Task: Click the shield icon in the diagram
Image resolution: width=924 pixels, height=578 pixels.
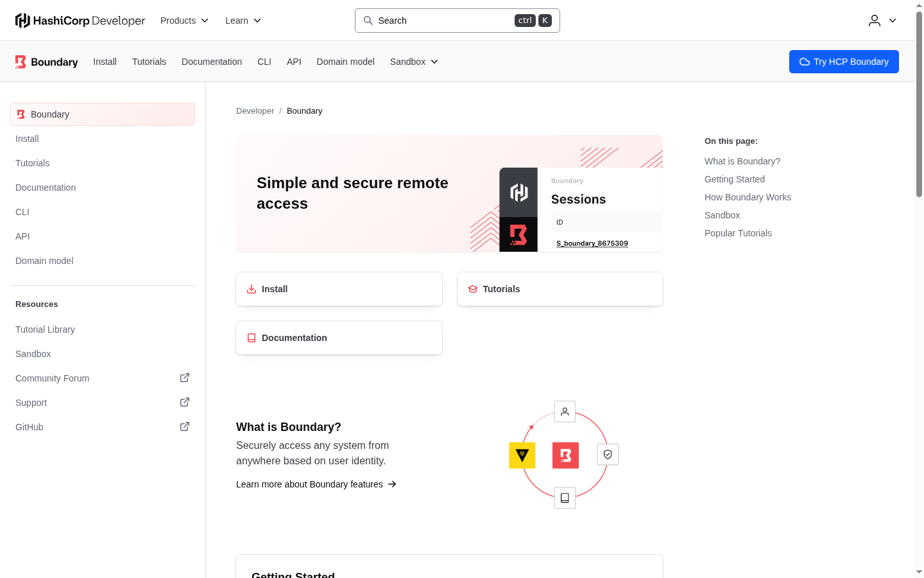Action: tap(608, 455)
